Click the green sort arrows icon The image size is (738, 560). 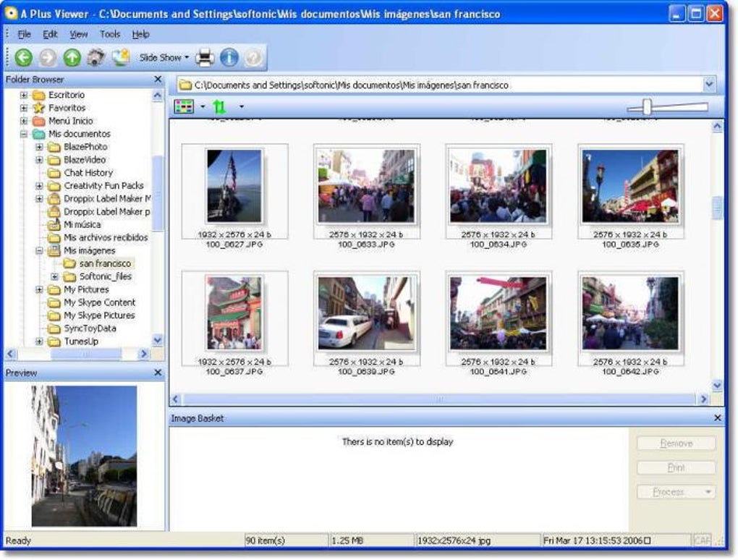[x=221, y=105]
